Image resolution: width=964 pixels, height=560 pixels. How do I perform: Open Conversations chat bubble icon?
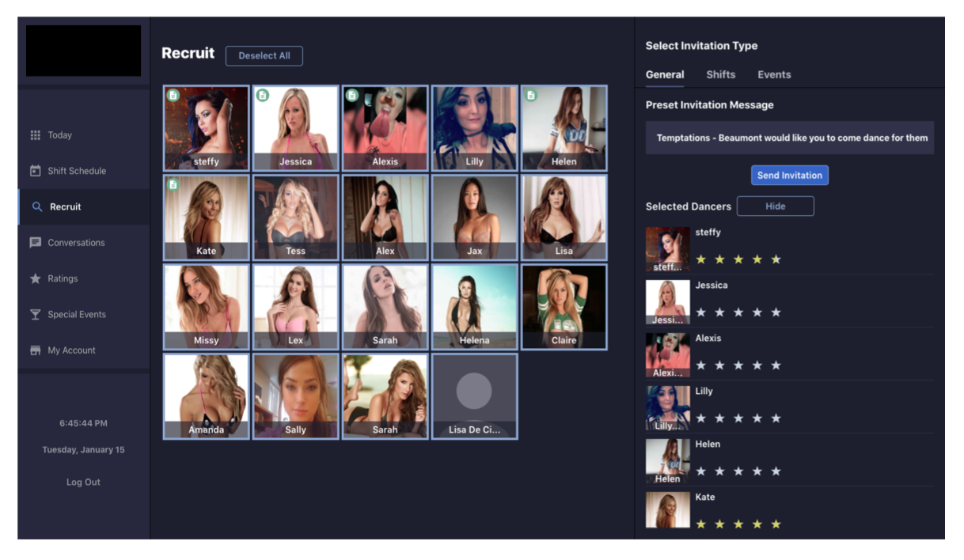point(35,243)
